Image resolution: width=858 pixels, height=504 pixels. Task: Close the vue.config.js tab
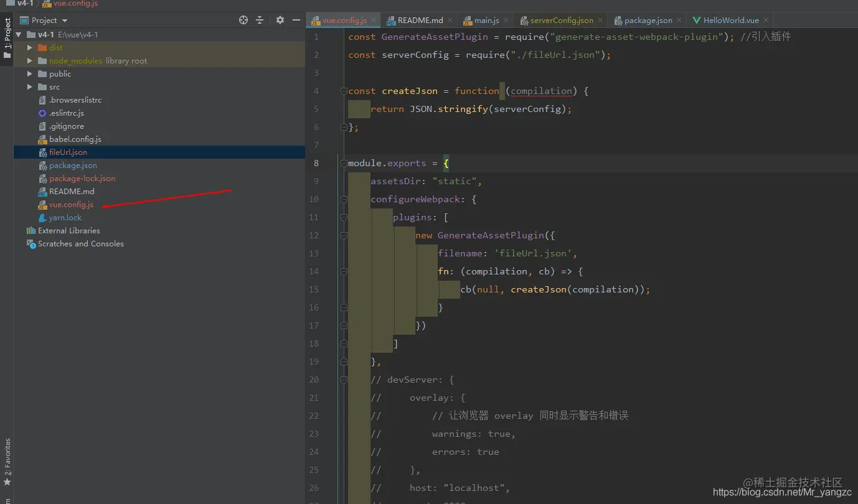[373, 21]
